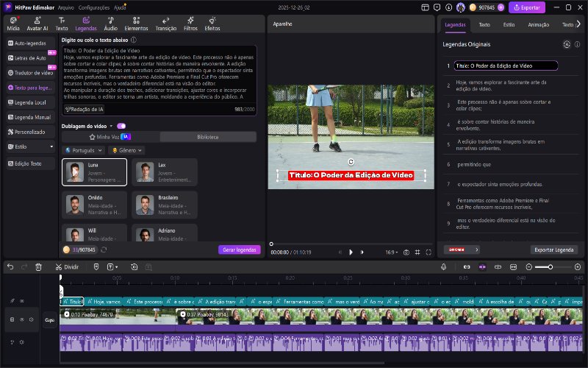Open the Filtros panel
Image resolution: width=588 pixels, height=368 pixels.
point(190,22)
